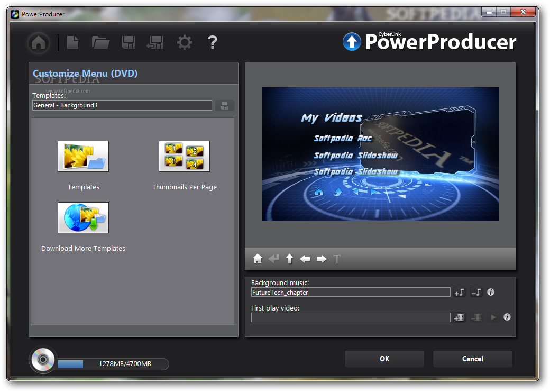Click the 1278MB/4700MB disc capacity bar
The image size is (550, 392).
click(x=112, y=364)
